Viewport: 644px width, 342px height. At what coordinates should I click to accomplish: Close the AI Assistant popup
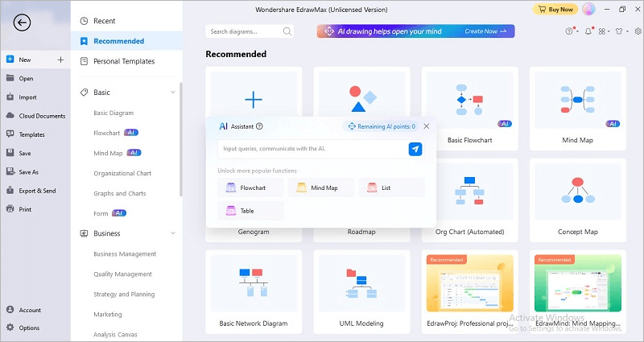(427, 126)
